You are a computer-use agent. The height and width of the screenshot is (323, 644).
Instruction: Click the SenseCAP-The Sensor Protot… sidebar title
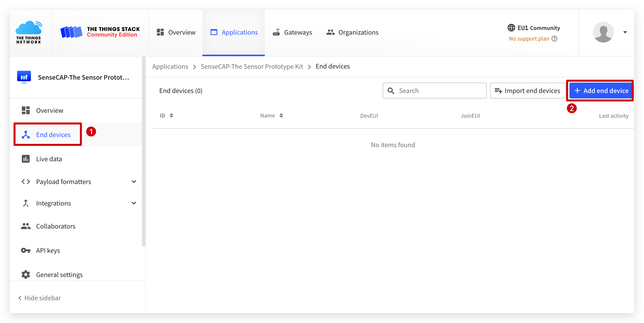[x=83, y=77]
